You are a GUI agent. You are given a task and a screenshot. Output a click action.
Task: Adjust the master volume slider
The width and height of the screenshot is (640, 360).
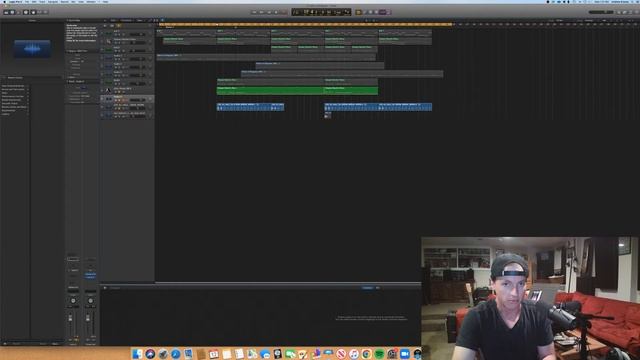coord(602,12)
